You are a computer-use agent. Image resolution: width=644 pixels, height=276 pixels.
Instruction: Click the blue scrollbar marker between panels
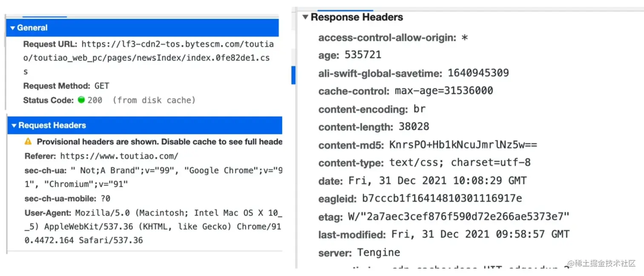pyautogui.click(x=293, y=75)
